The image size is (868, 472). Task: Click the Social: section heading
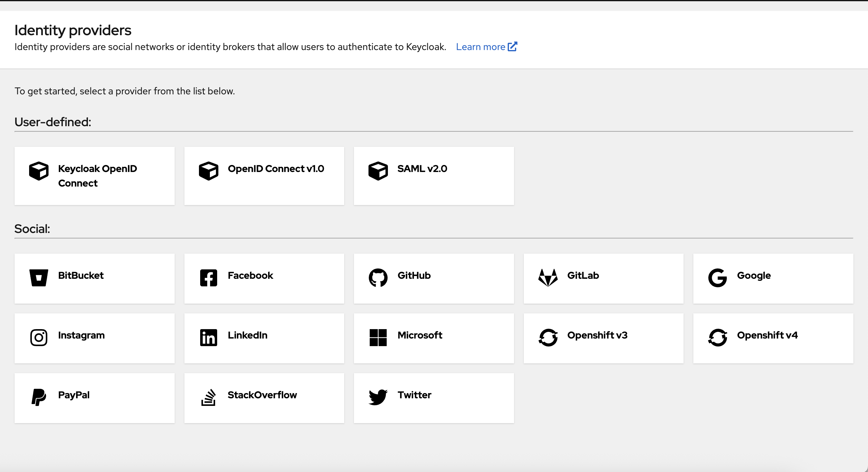coord(32,229)
